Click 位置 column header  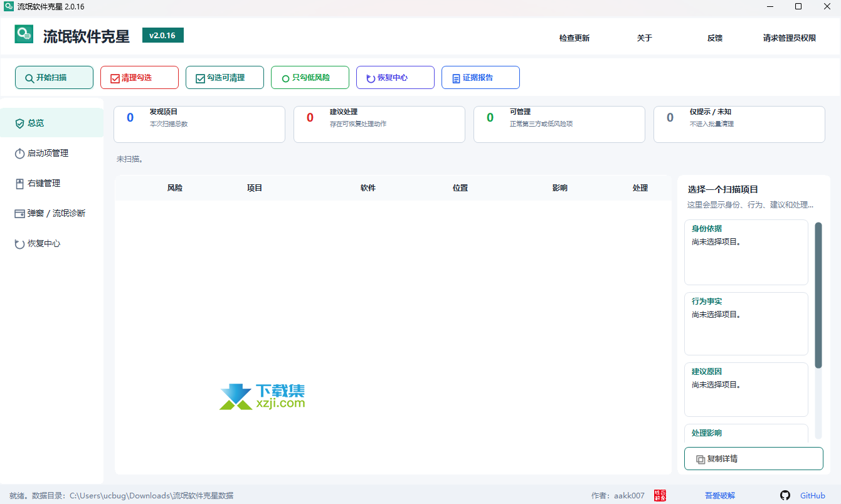pyautogui.click(x=460, y=188)
